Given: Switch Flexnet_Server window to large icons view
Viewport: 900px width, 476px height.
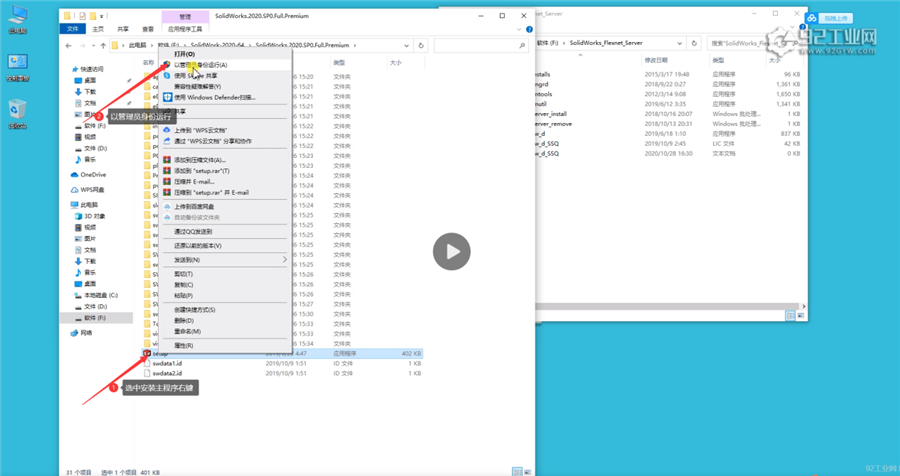Looking at the screenshot, I should [x=801, y=316].
